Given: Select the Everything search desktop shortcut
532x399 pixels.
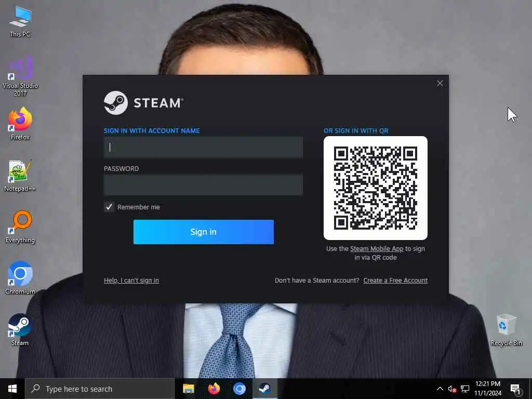Looking at the screenshot, I should point(20,227).
